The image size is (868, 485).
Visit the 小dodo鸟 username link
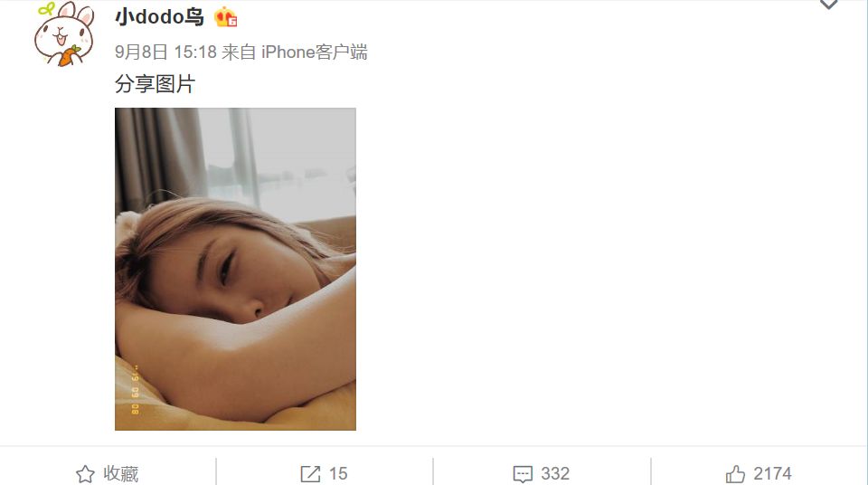[x=159, y=17]
